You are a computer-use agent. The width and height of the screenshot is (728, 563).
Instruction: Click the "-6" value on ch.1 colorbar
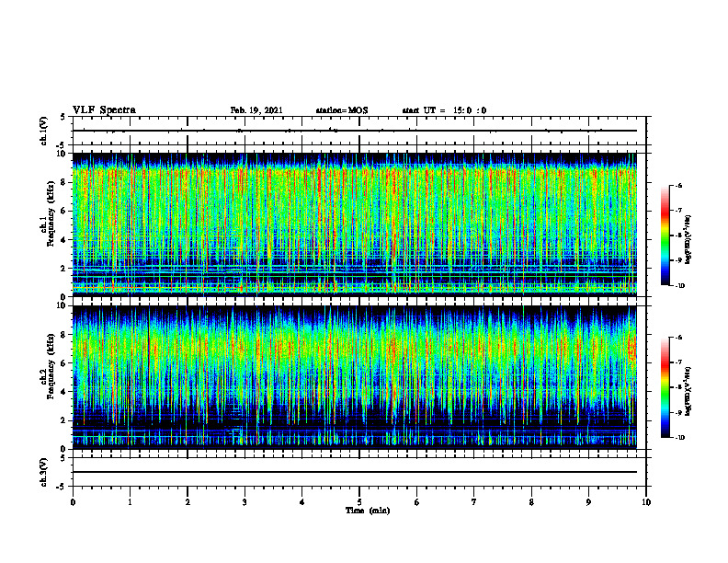678,185
